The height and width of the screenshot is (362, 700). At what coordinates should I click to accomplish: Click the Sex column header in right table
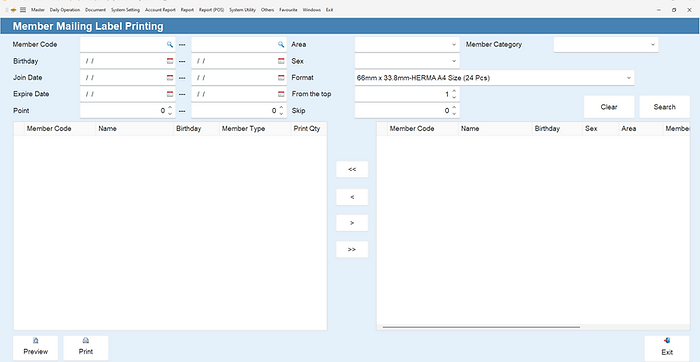600,129
